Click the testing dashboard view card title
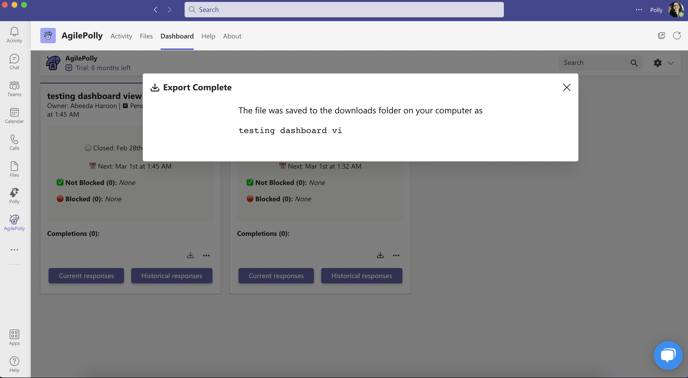 pyautogui.click(x=94, y=96)
